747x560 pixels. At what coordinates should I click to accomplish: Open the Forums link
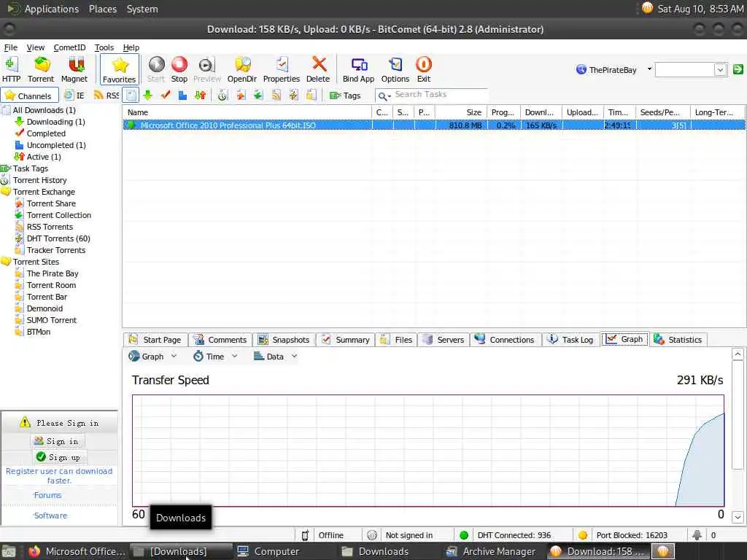(x=47, y=495)
